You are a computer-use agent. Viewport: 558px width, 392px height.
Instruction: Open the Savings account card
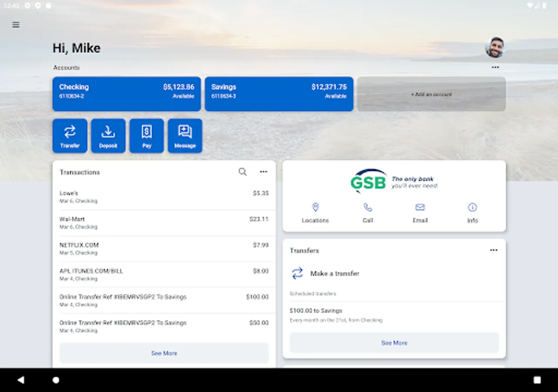(x=279, y=94)
